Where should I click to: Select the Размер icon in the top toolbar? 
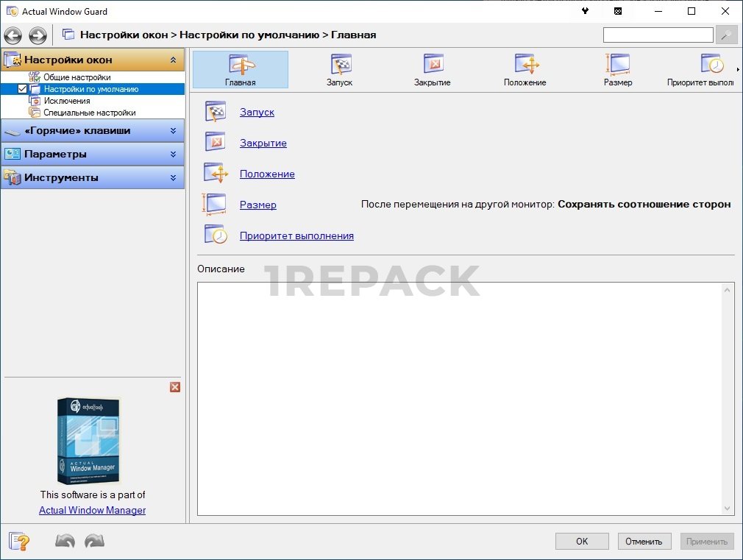tap(618, 70)
